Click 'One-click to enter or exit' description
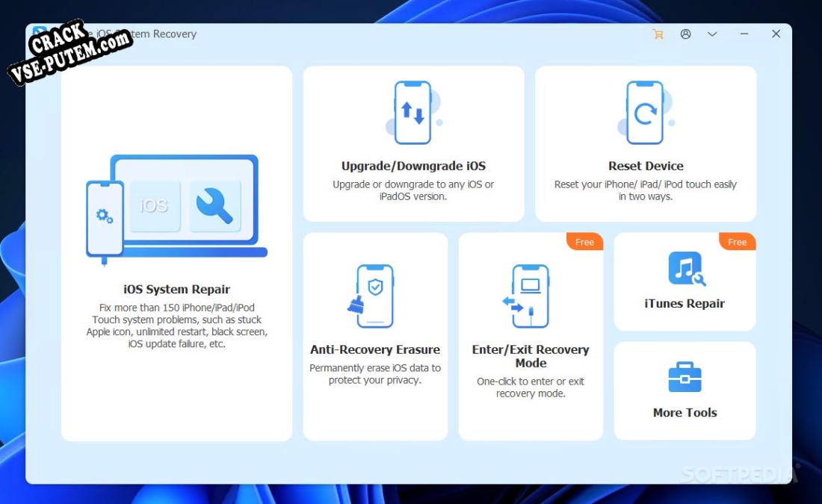Screen dimensions: 822x504 [x=531, y=388]
